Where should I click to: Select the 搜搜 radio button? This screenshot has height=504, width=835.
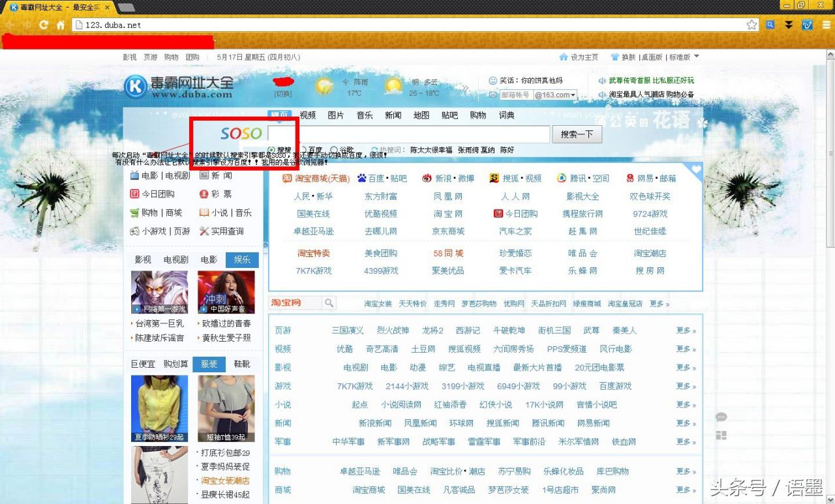271,149
